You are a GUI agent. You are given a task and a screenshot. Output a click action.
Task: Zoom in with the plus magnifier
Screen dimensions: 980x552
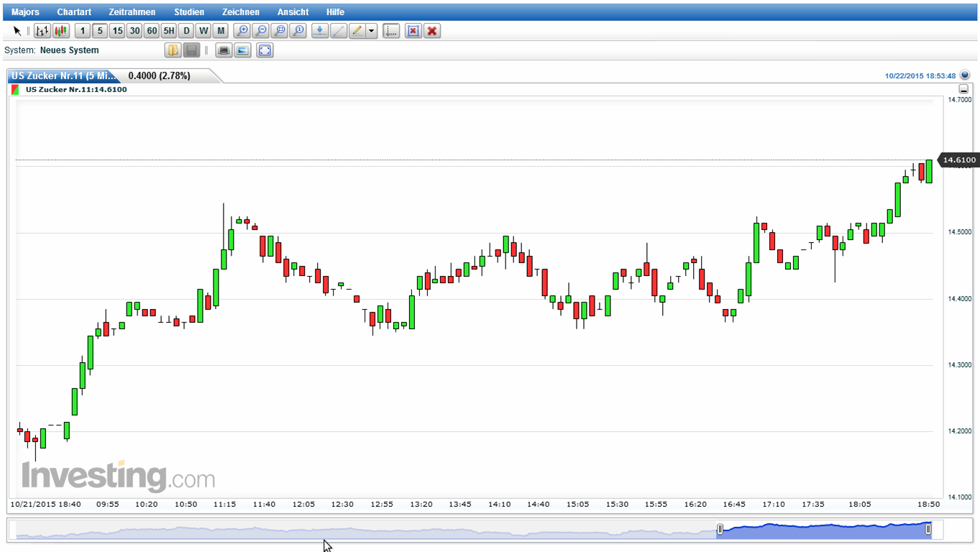(242, 31)
